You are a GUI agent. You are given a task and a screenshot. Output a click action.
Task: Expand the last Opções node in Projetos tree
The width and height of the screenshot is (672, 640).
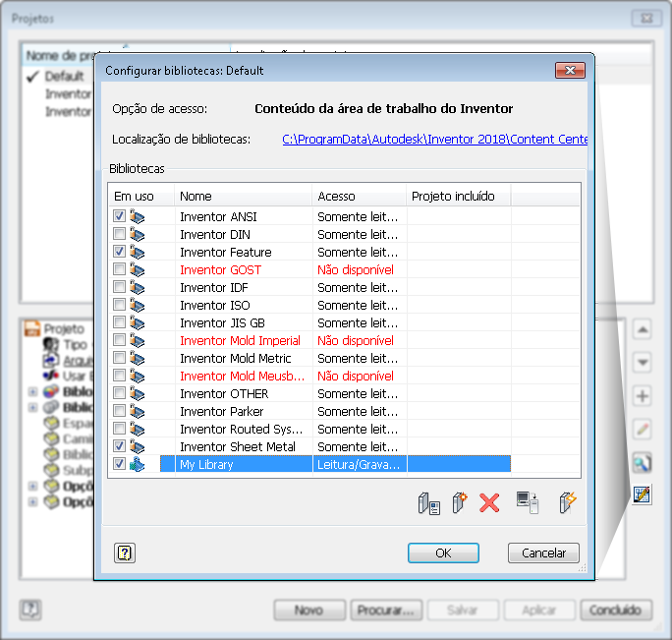32,501
